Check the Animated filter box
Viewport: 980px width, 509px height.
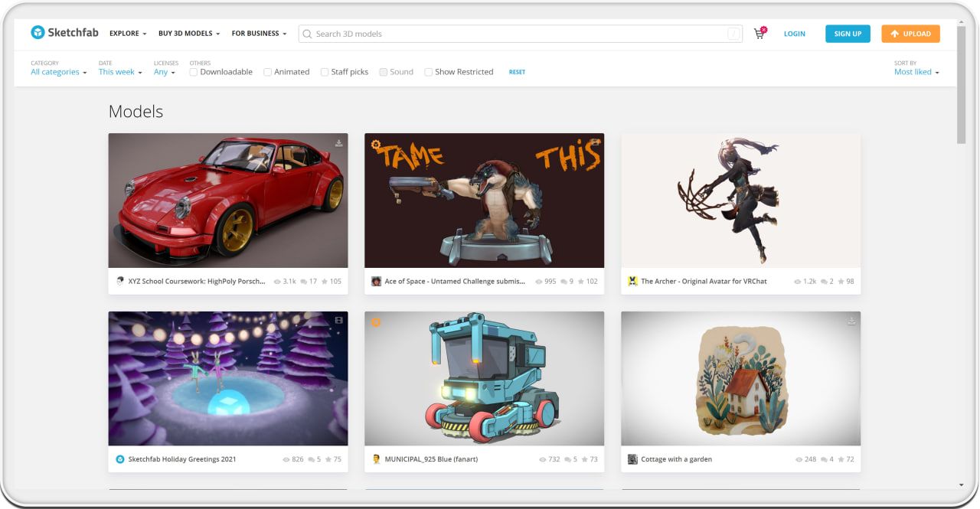tap(268, 72)
